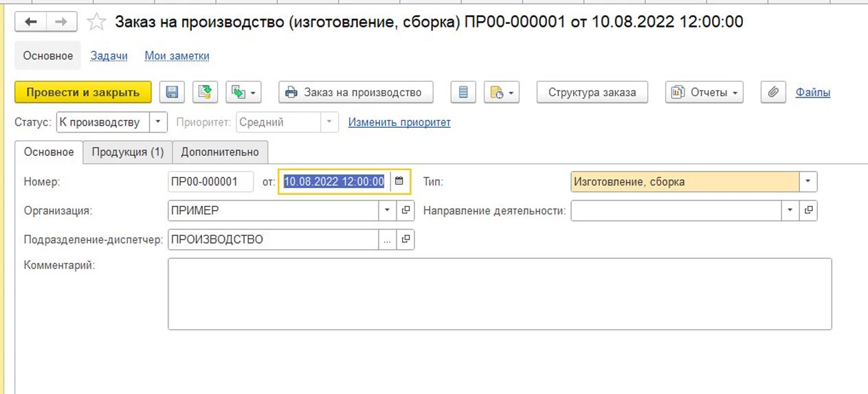The width and height of the screenshot is (868, 394).
Task: Click the paperclip attachment icon
Action: 773,92
